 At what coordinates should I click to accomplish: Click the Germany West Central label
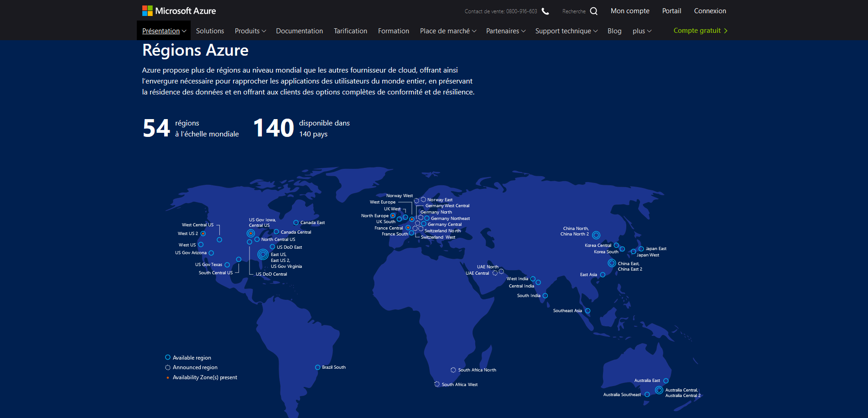447,206
